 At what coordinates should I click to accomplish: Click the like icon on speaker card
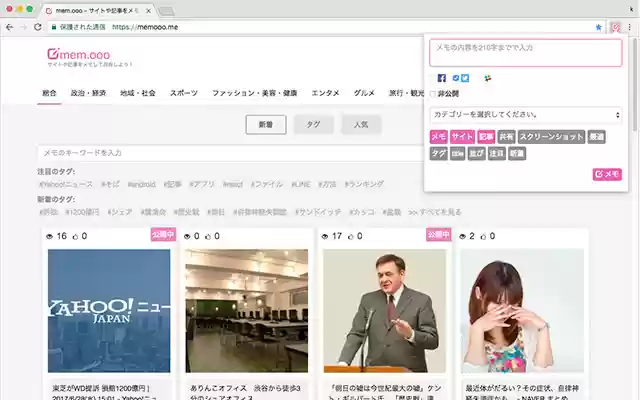351,236
